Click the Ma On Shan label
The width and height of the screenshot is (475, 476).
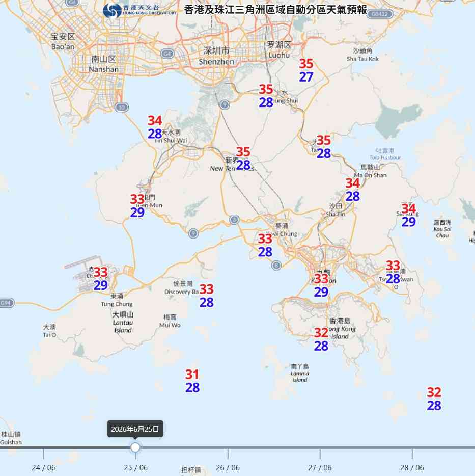pyautogui.click(x=370, y=171)
